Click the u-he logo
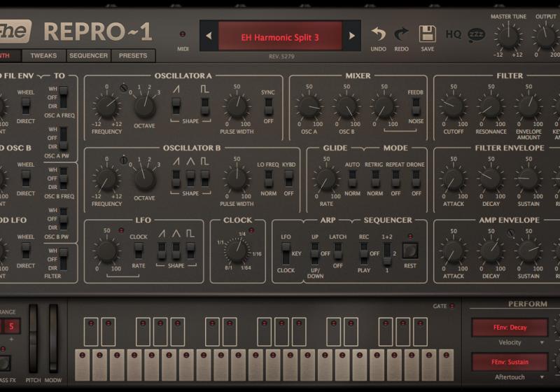The height and width of the screenshot is (392, 560). coord(15,31)
